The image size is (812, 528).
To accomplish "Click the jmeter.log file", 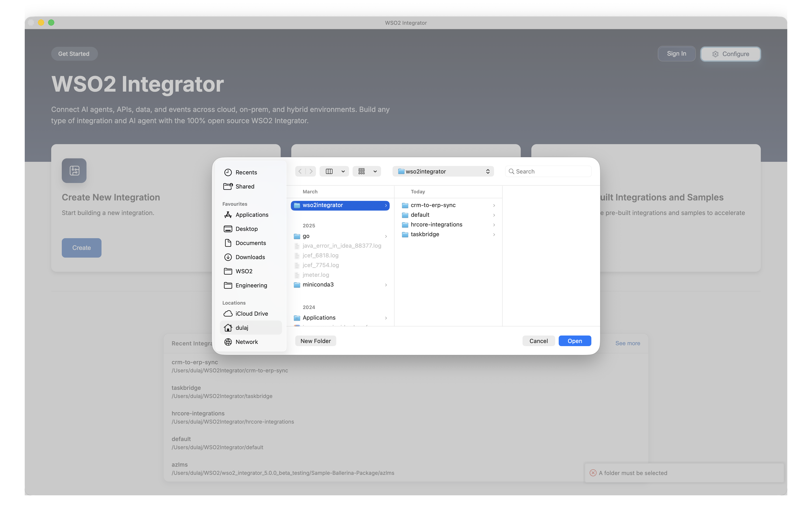I will 340,275.
